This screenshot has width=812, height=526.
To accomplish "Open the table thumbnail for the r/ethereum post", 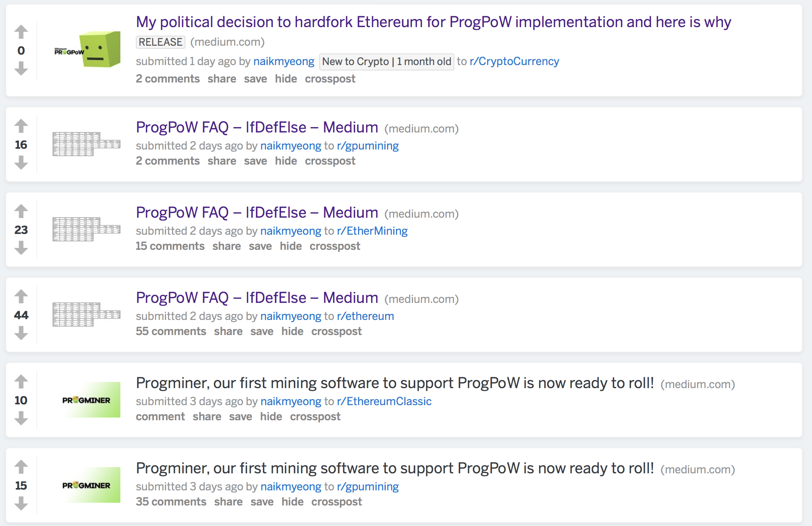I will coord(87,315).
